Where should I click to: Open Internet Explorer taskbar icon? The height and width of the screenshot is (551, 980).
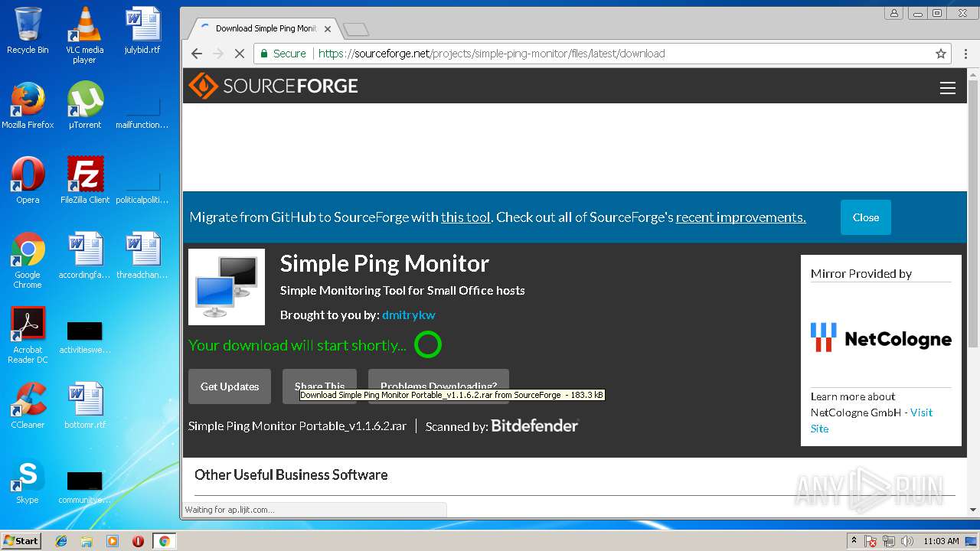point(61,541)
